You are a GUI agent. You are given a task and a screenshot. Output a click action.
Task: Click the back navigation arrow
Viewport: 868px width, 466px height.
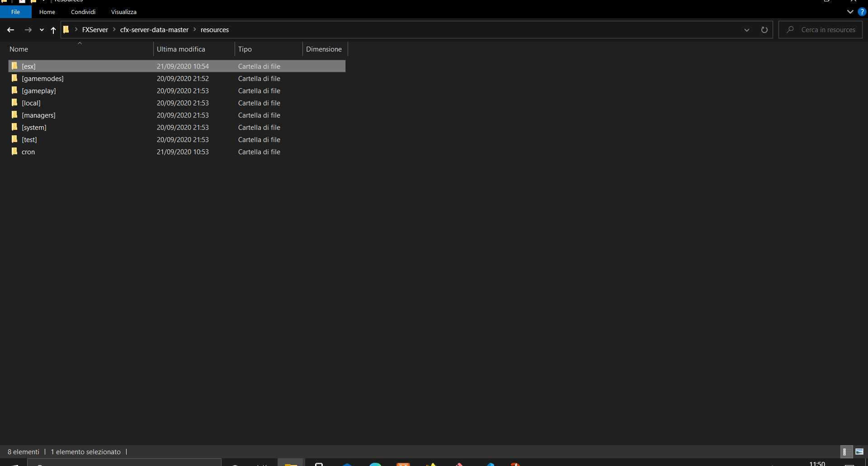[10, 29]
